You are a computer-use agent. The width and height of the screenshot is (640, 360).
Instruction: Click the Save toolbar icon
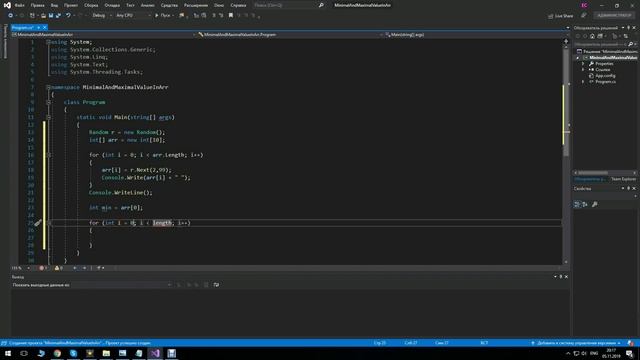(x=51, y=16)
